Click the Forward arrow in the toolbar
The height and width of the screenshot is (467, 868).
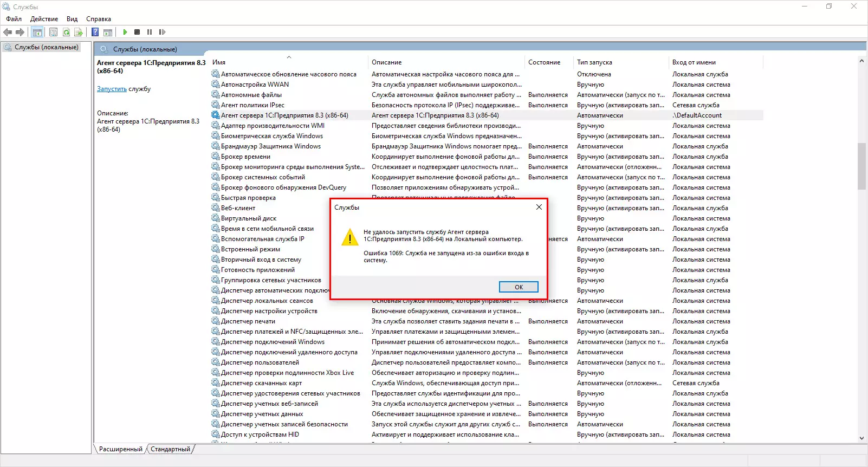point(20,33)
